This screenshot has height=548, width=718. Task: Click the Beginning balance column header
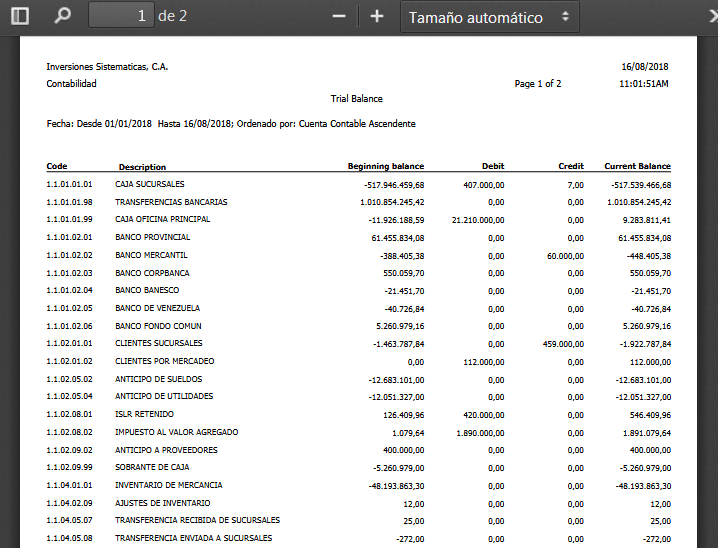coord(385,166)
